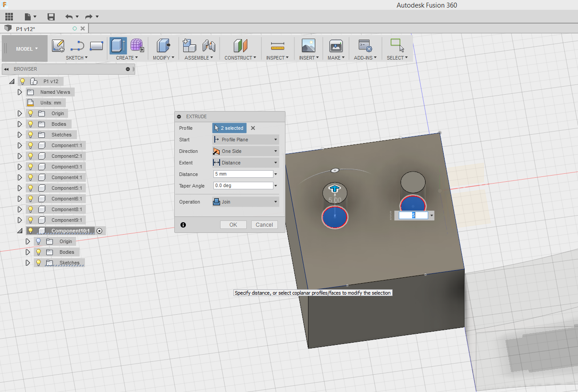
Task: Open the MODIFY menu
Action: (x=164, y=58)
